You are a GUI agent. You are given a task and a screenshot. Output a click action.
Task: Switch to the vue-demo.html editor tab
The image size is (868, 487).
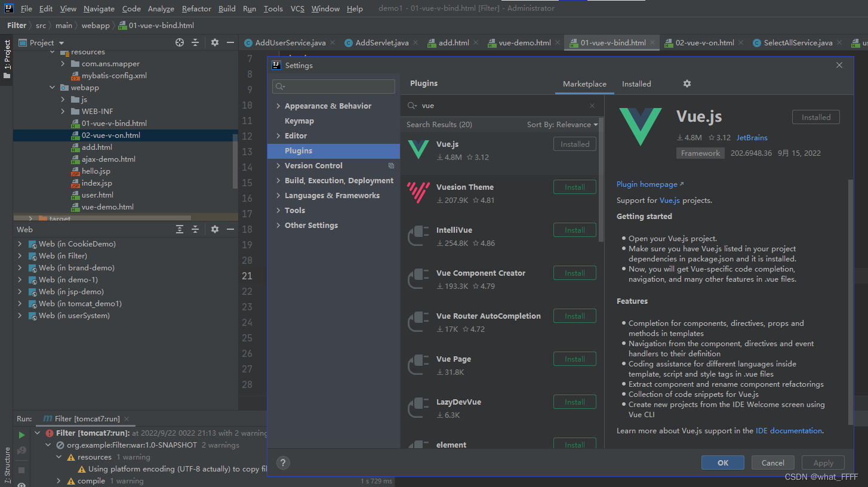tap(525, 43)
